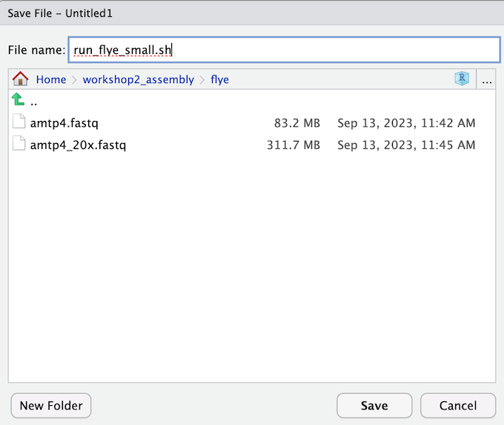This screenshot has height=425, width=504.
Task: Click the 11:42 AM modified date
Action: pos(406,123)
